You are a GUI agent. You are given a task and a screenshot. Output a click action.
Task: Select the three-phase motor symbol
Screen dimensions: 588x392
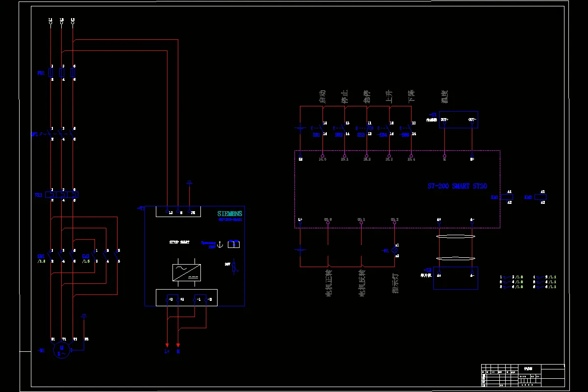coord(61,350)
